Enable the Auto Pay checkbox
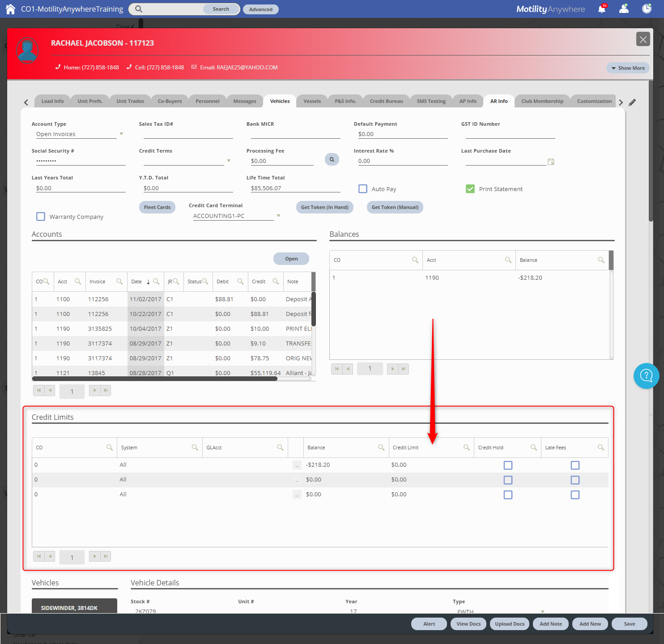 pyautogui.click(x=362, y=188)
